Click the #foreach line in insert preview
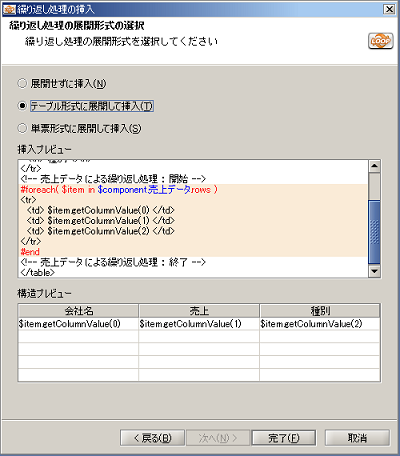 119,190
